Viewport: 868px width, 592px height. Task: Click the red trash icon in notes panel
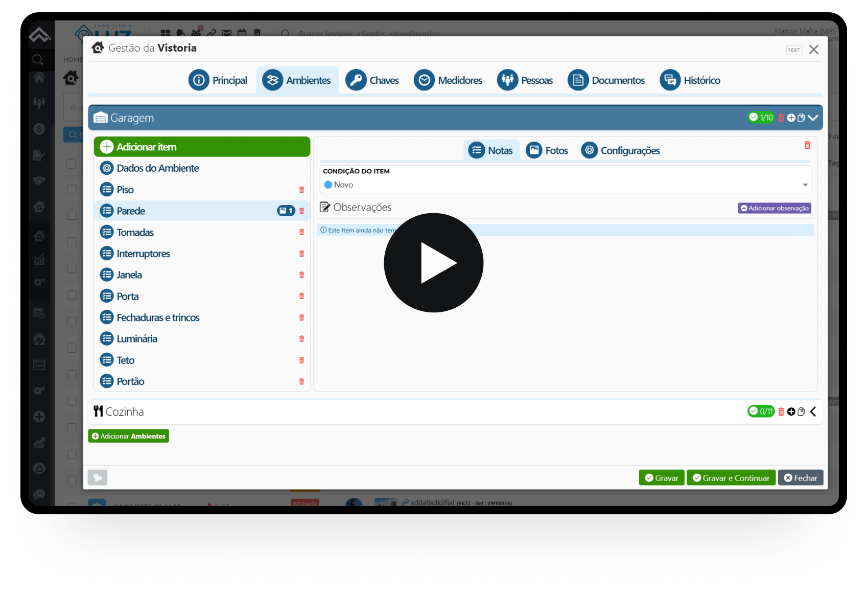click(807, 145)
